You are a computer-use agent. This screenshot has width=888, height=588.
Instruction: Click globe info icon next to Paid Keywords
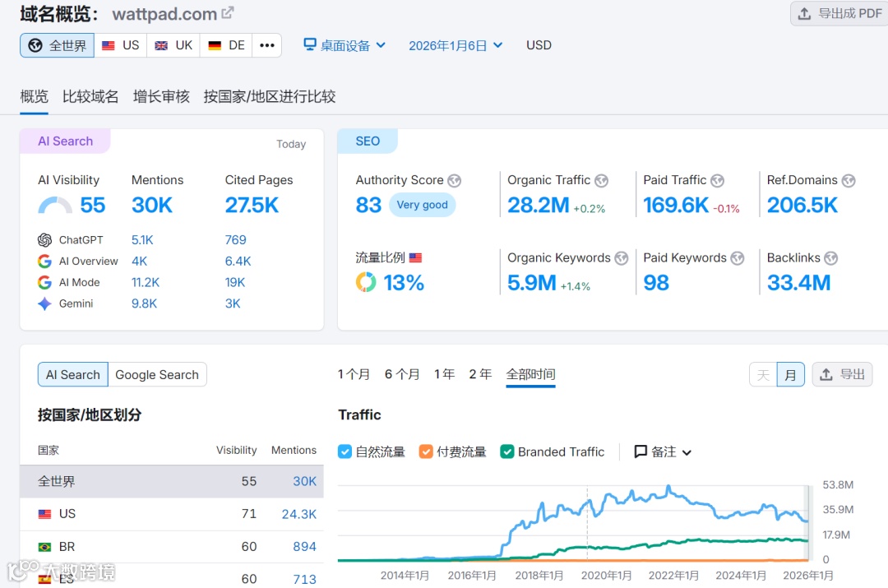pos(738,258)
